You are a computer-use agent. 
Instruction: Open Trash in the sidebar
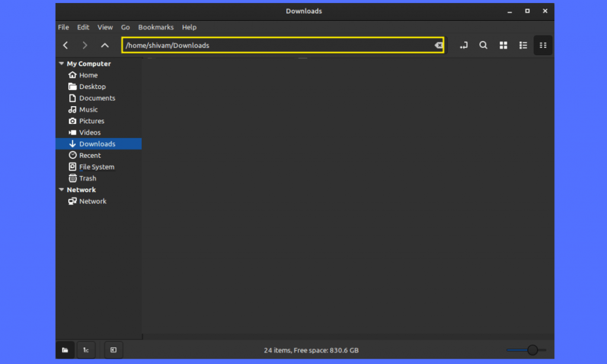tap(87, 178)
